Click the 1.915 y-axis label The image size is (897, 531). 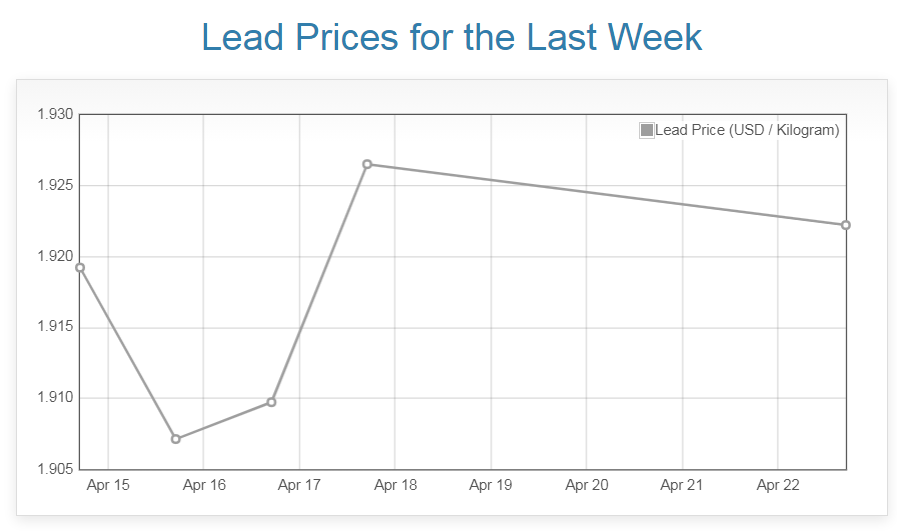(55, 327)
